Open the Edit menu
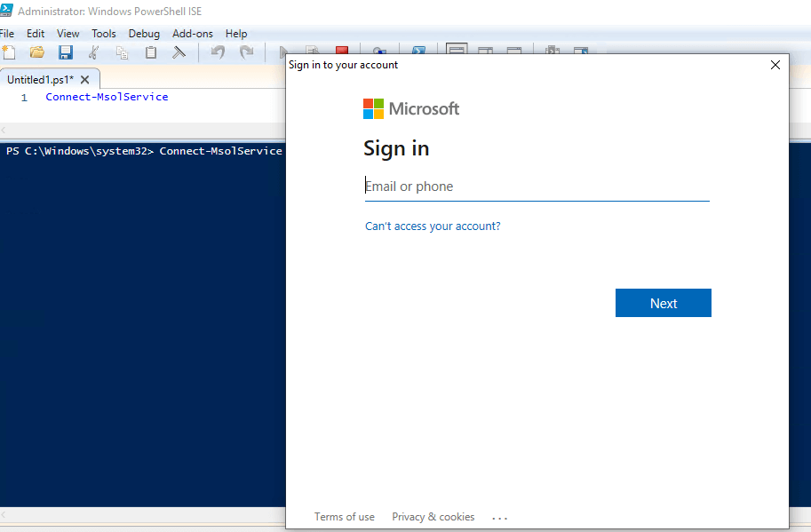Screen dimensions: 811x532 tap(36, 34)
